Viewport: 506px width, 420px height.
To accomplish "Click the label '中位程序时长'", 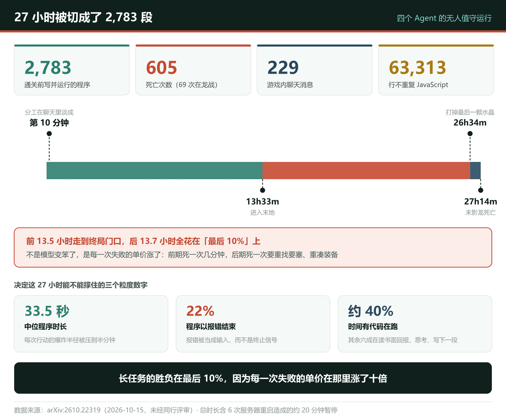I will tap(46, 327).
